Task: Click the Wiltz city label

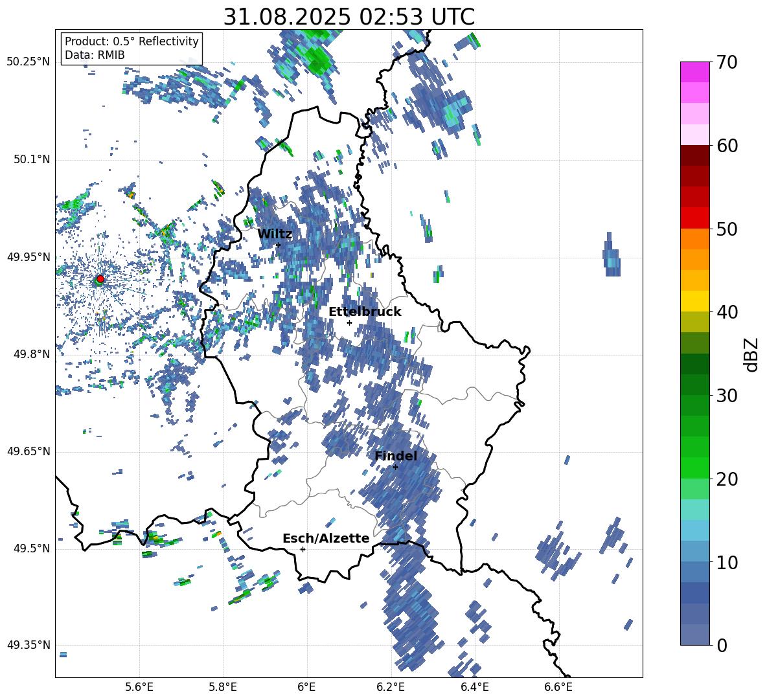Action: pyautogui.click(x=275, y=234)
